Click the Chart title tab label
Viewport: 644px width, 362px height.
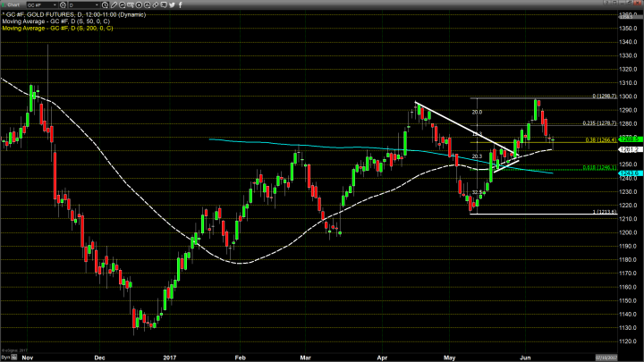11,4
